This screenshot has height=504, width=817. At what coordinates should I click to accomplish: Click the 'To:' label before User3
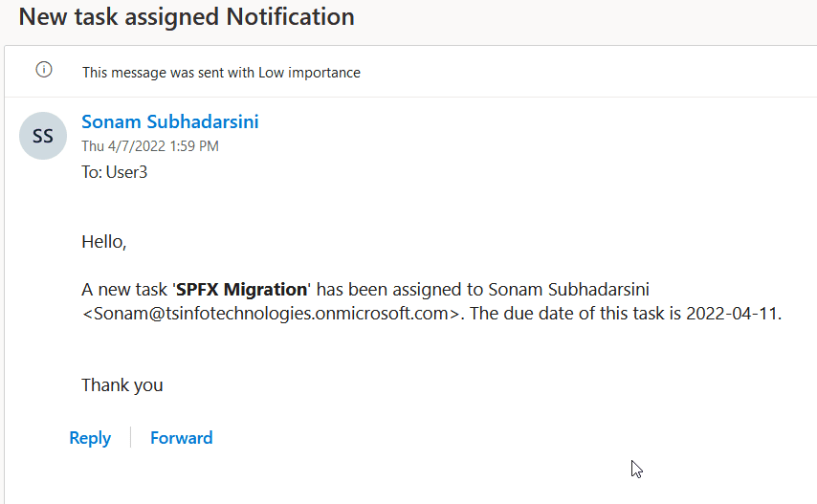coord(92,172)
